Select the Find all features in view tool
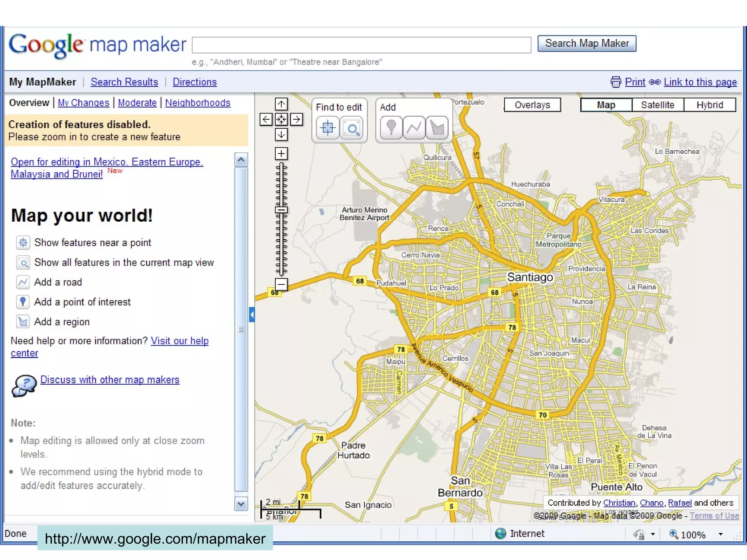The height and width of the screenshot is (560, 747). pos(352,128)
